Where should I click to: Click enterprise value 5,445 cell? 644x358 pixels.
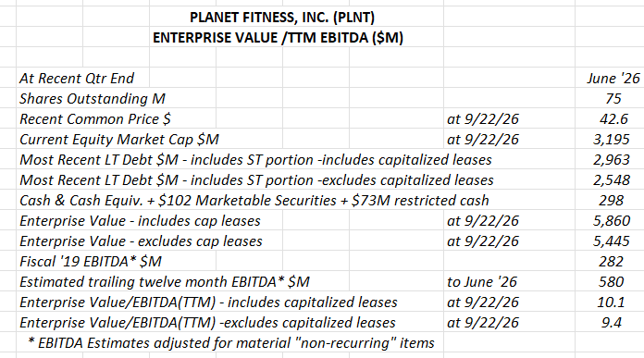(611, 241)
